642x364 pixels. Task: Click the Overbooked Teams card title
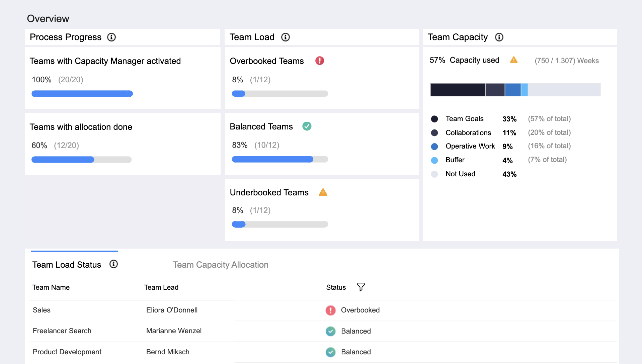267,61
